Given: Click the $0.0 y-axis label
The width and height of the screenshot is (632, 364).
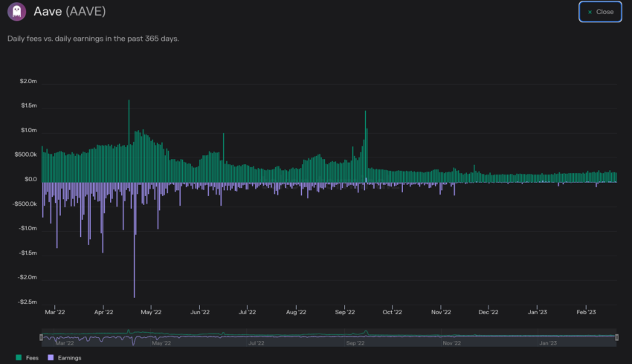Looking at the screenshot, I should pyautogui.click(x=30, y=179).
